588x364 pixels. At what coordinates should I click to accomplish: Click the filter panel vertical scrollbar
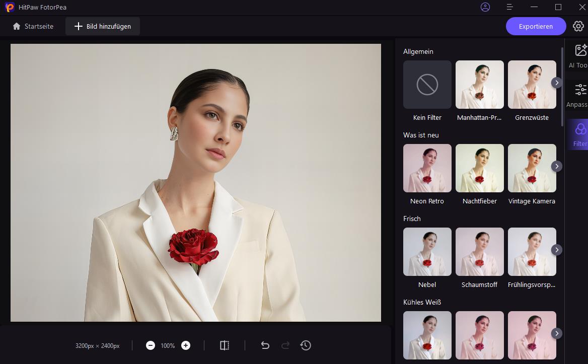[562, 87]
